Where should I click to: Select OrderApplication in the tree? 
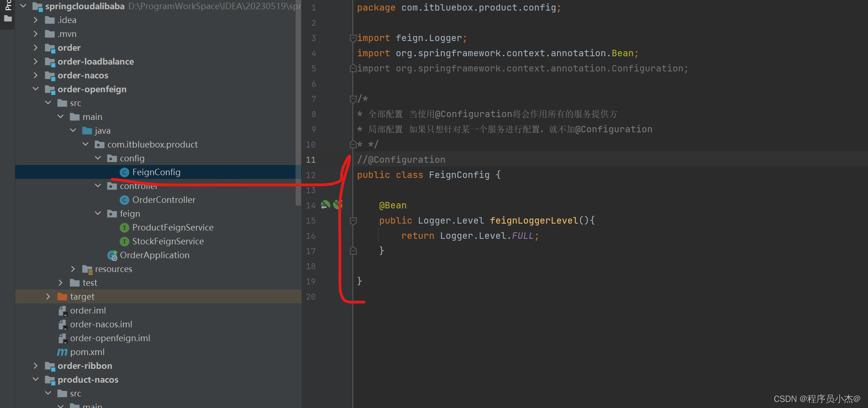pos(155,255)
